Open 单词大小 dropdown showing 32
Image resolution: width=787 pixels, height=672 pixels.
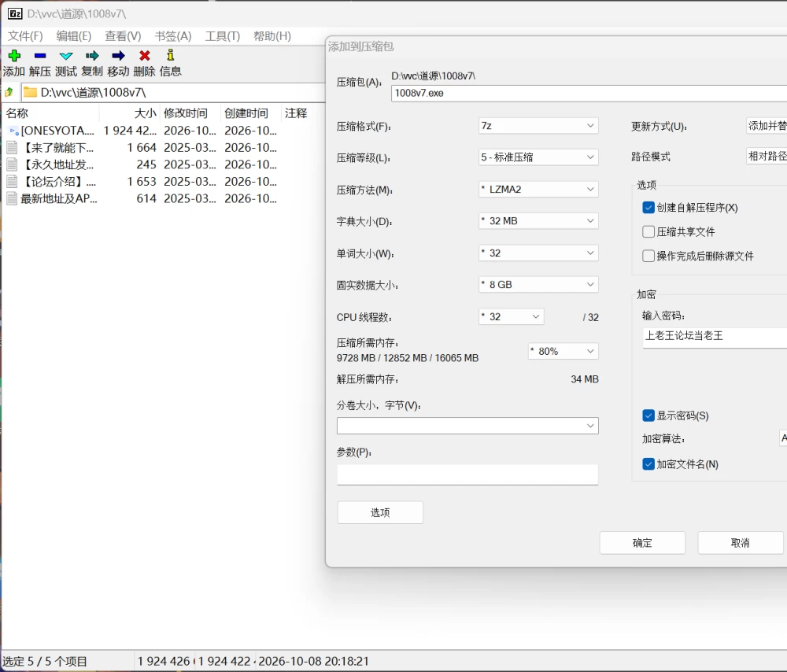pyautogui.click(x=538, y=253)
